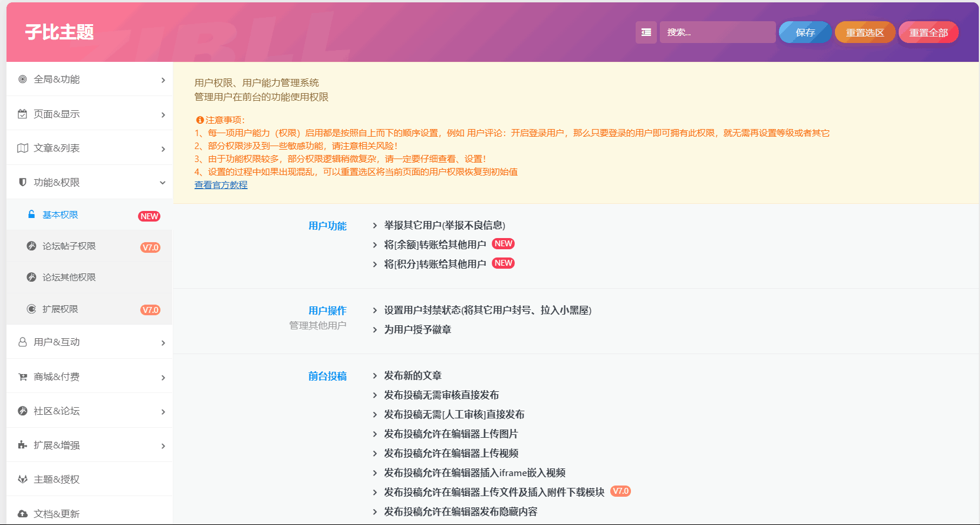
Task: Click the 用户&互动 user icon
Action: pos(22,342)
